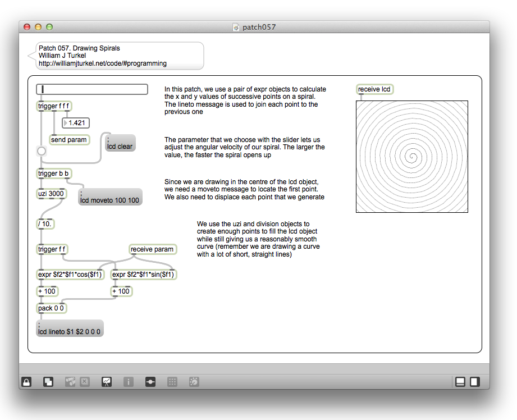Click the lock icon to lock the patcher
This screenshot has width=517, height=420.
click(x=26, y=382)
